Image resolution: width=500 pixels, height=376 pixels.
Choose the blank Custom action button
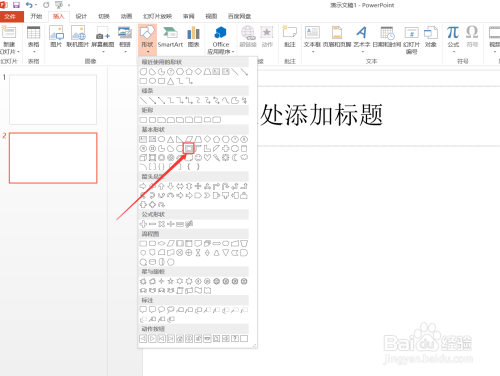(x=244, y=339)
